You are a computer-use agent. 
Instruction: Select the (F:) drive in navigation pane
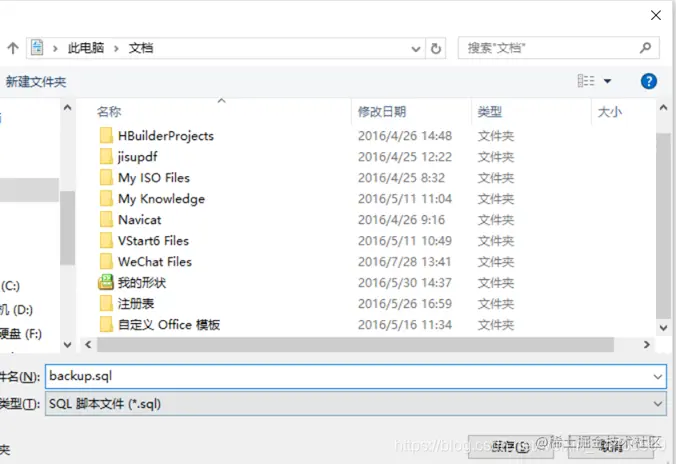pyautogui.click(x=21, y=334)
